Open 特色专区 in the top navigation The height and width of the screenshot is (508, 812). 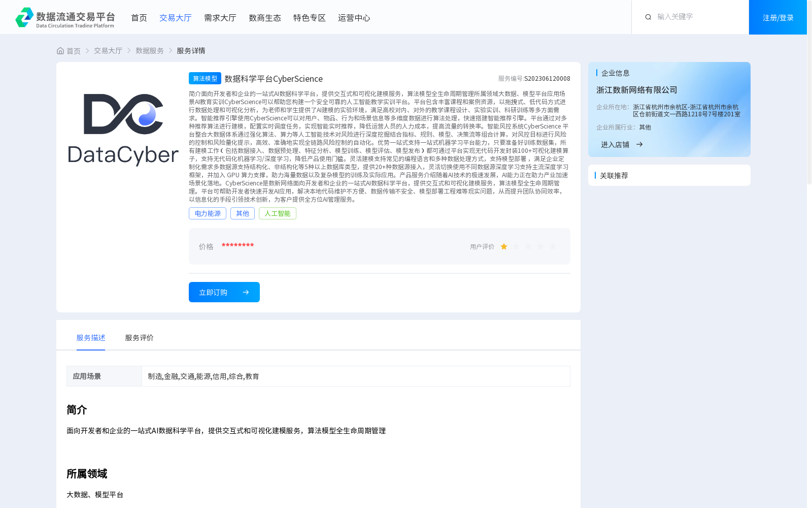(x=310, y=18)
